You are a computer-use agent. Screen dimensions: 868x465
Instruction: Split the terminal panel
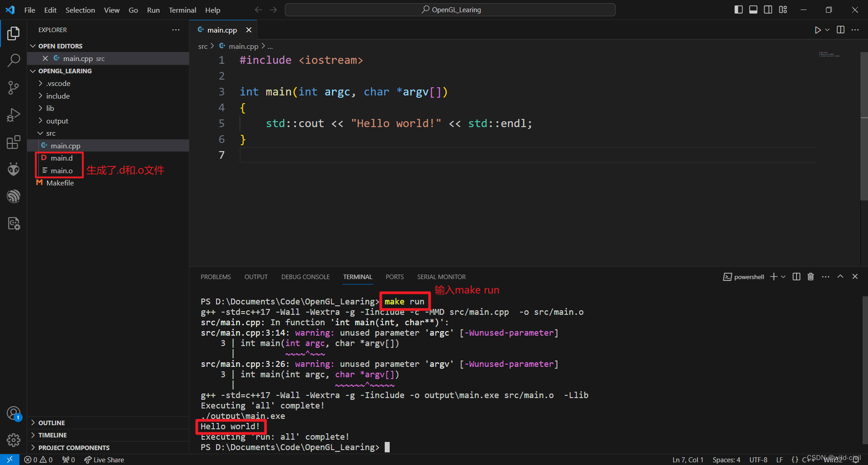[796, 276]
